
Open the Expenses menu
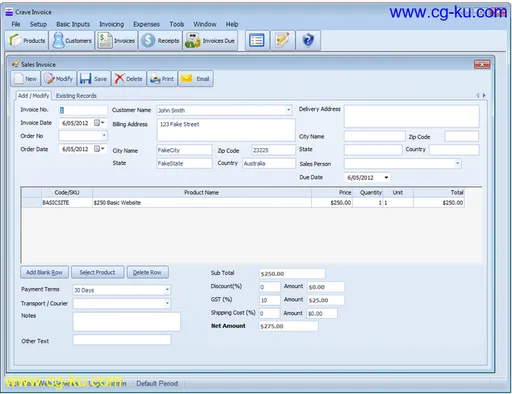146,24
